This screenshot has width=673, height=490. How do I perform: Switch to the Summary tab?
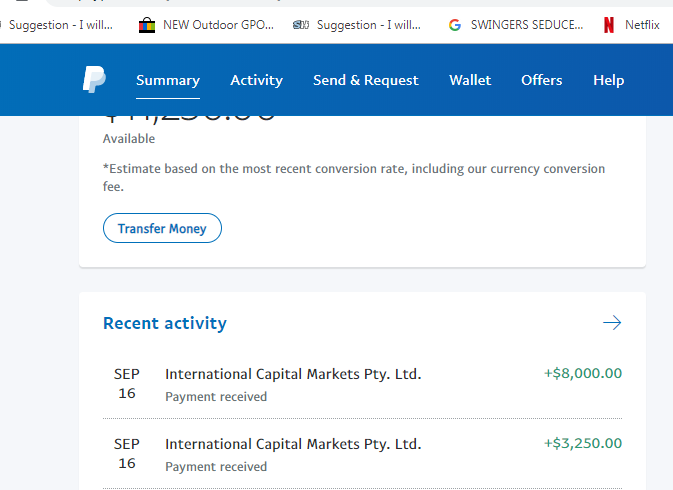(x=168, y=80)
